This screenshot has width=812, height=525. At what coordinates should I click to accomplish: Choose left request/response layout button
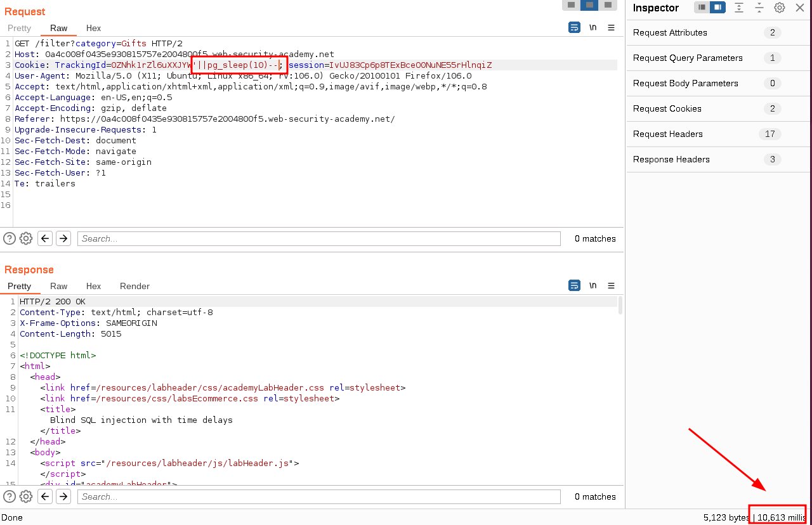[571, 4]
